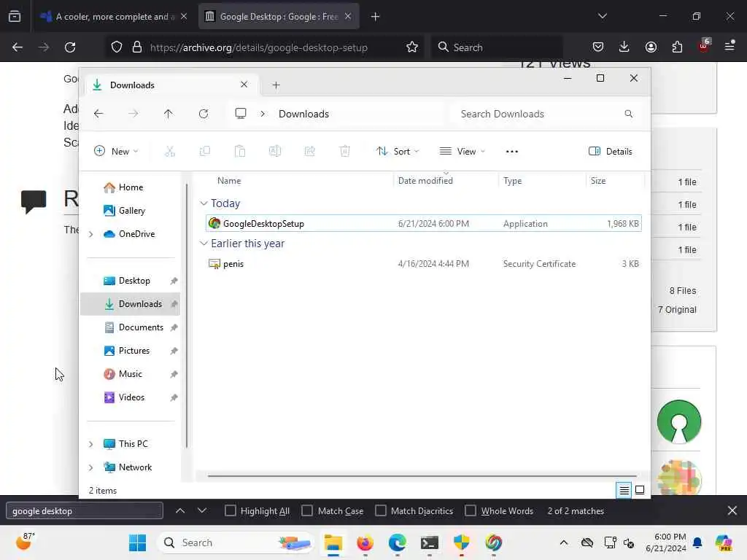Open the Sort dropdown menu
Image resolution: width=747 pixels, height=560 pixels.
click(398, 152)
